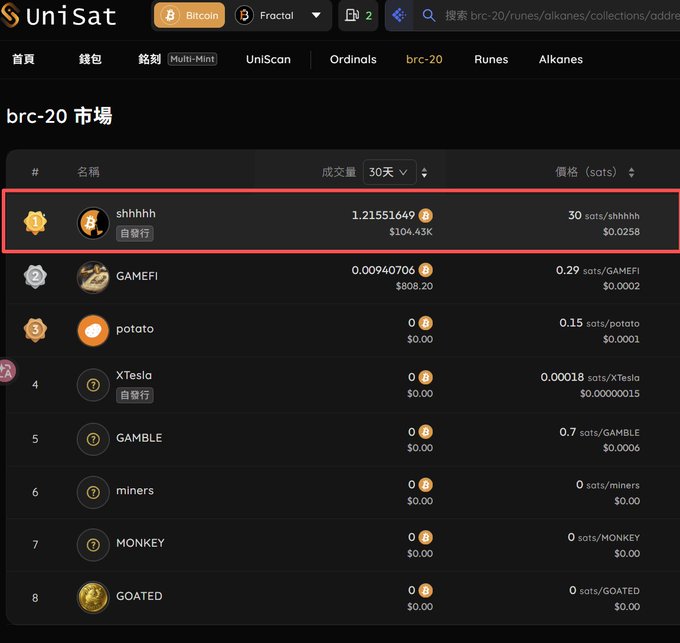Screen dimensions: 680x643
Task: Click the 0.15 sats/potato price
Action: (599, 323)
